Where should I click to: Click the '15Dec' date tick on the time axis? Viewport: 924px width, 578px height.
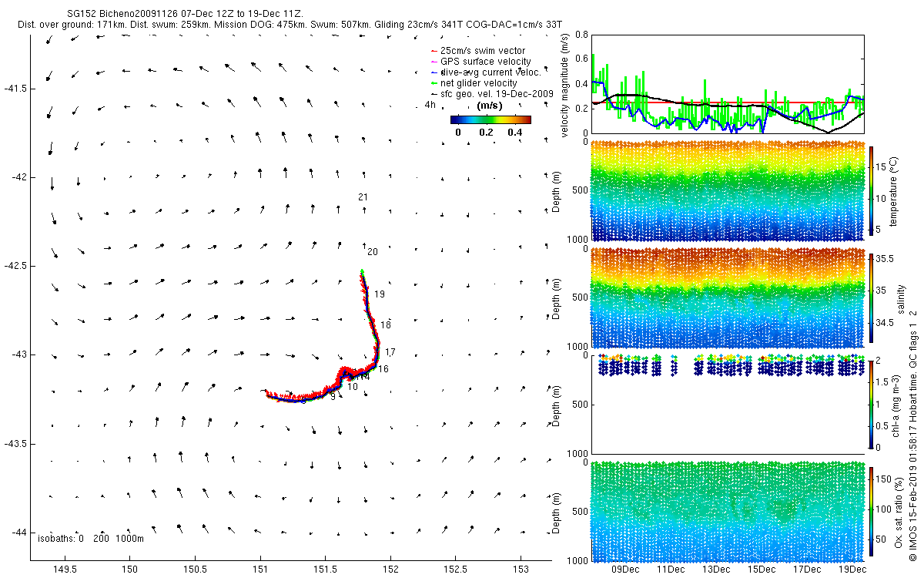tap(762, 569)
